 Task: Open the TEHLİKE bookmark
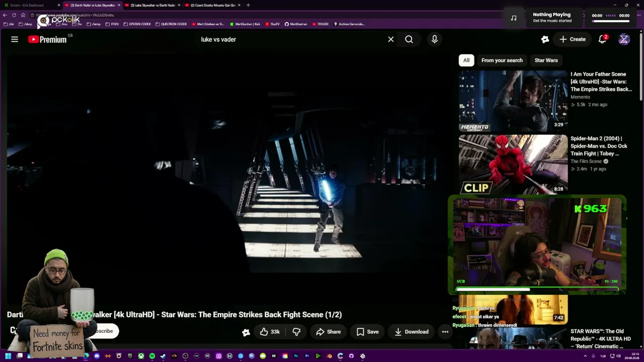(x=320, y=24)
